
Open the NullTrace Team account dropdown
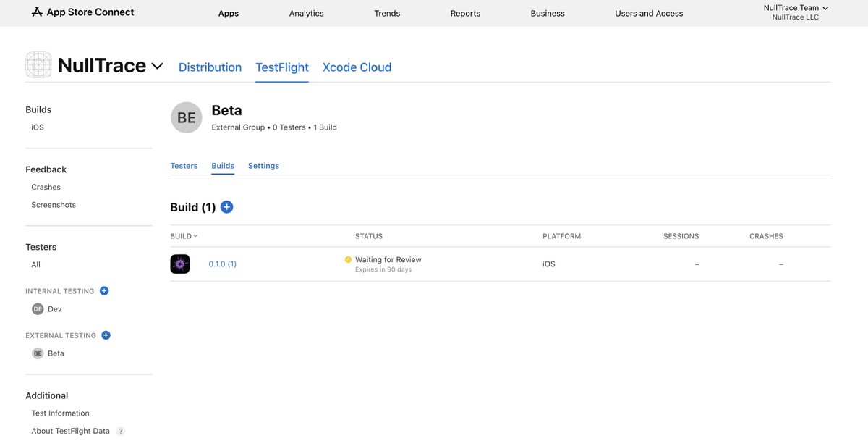[796, 8]
